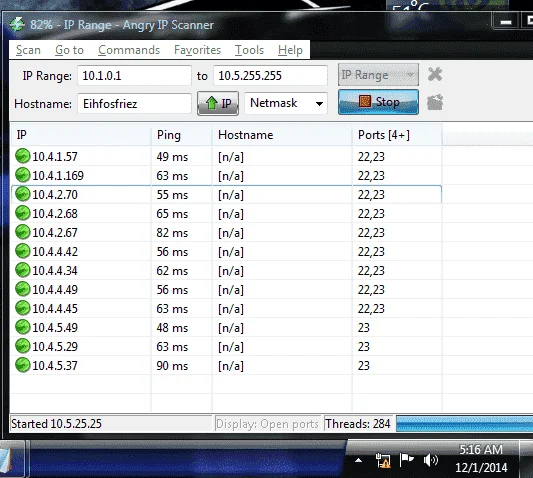Click Display: Open ports status text

click(x=267, y=424)
